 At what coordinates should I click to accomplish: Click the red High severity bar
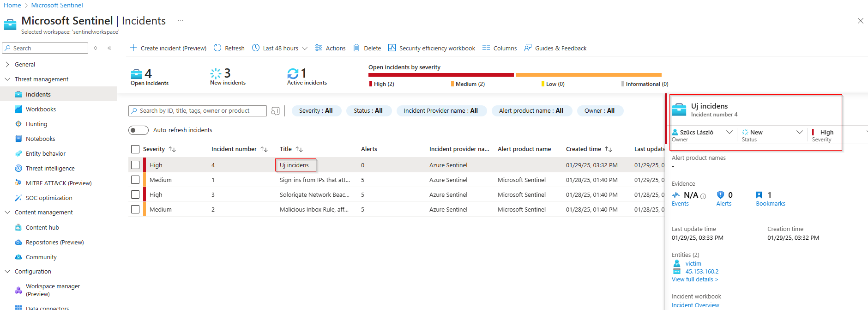click(x=440, y=75)
